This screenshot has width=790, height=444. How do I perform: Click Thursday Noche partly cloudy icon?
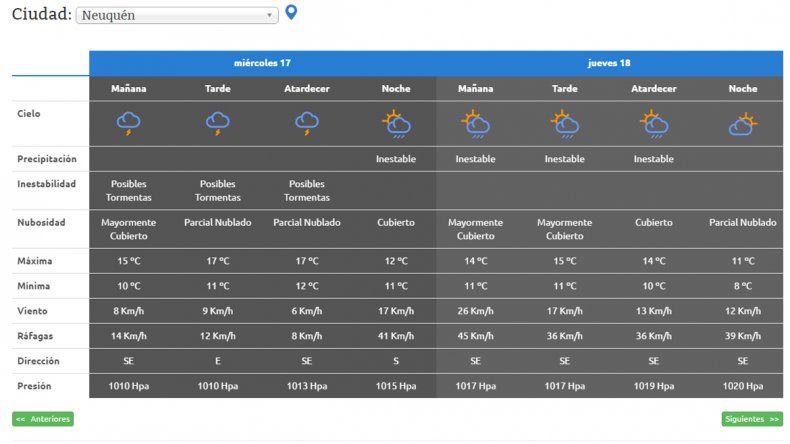pos(742,124)
